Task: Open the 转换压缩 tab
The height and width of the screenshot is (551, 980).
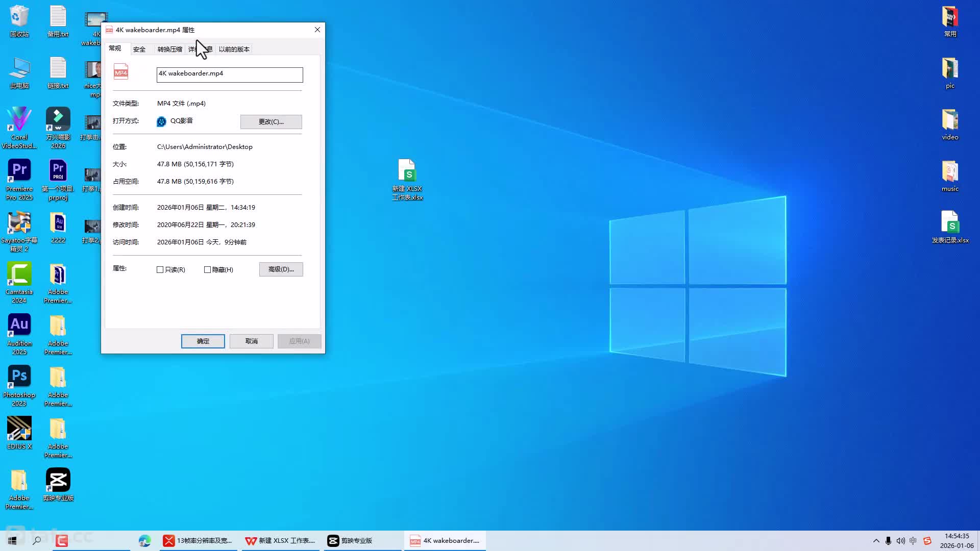Action: point(169,49)
